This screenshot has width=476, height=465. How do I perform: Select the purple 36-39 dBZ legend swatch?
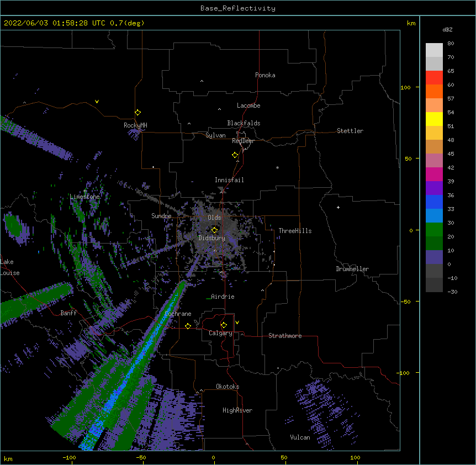click(x=434, y=188)
